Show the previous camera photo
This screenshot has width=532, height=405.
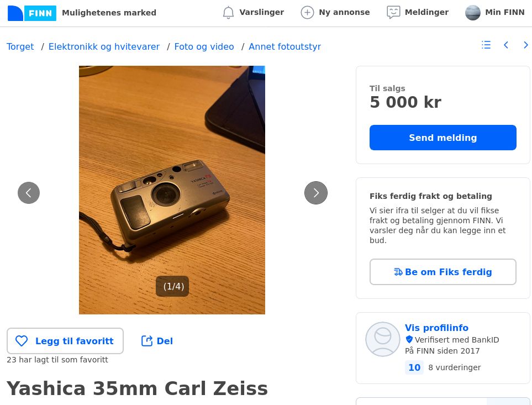pyautogui.click(x=29, y=193)
